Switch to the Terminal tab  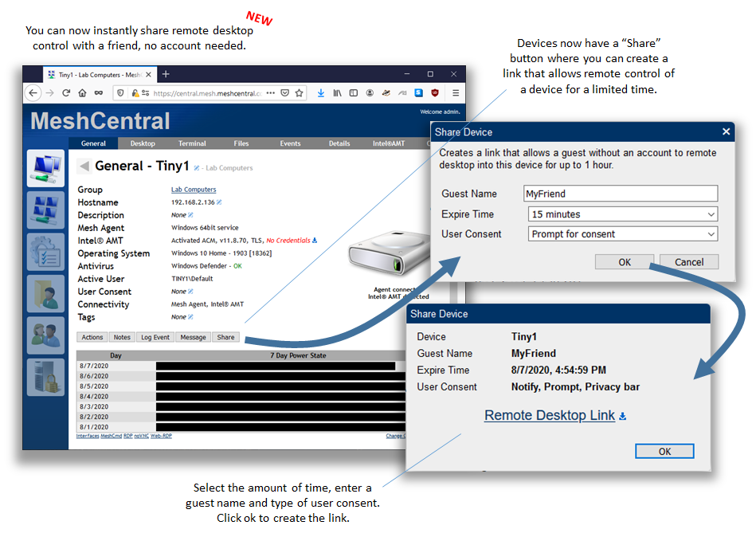tap(192, 143)
